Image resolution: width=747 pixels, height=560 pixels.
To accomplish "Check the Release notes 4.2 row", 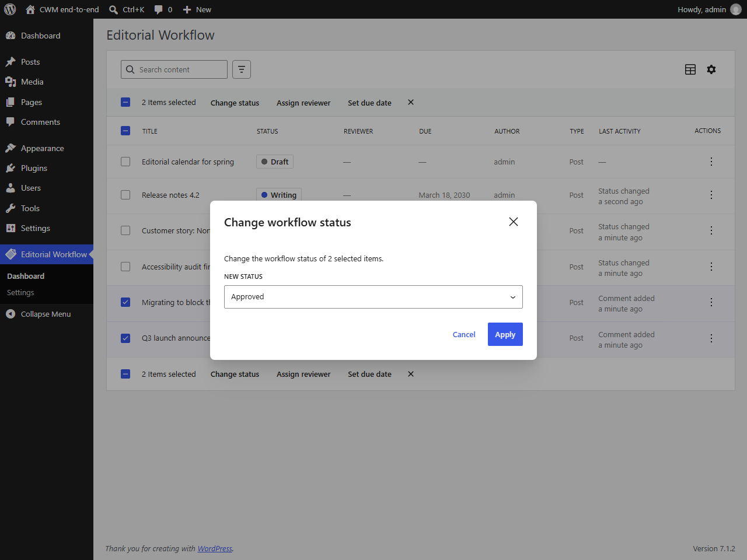I will click(125, 195).
